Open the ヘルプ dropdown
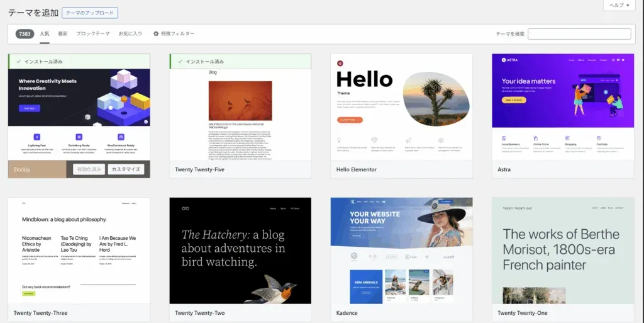The image size is (644, 323). (x=619, y=5)
